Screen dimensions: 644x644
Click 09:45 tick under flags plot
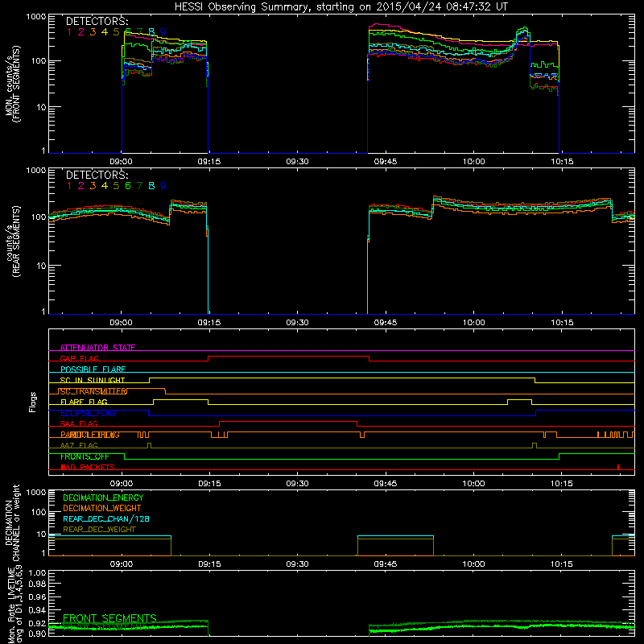click(386, 484)
